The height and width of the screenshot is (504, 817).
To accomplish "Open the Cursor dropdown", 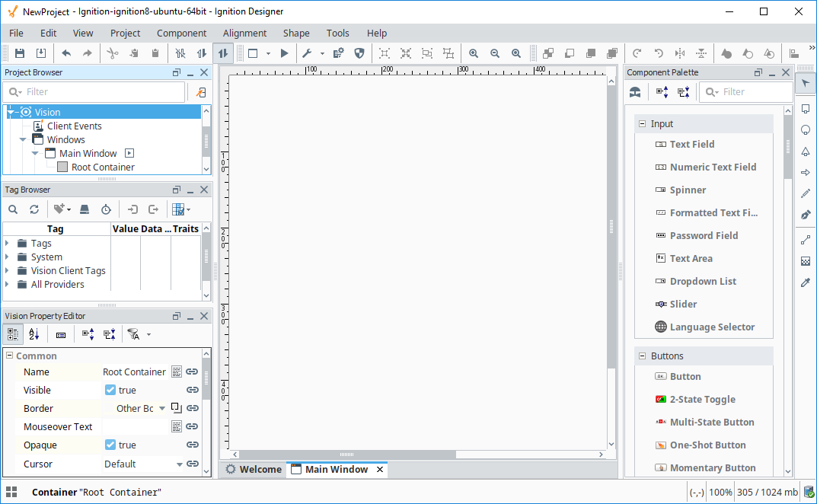I will (x=179, y=464).
